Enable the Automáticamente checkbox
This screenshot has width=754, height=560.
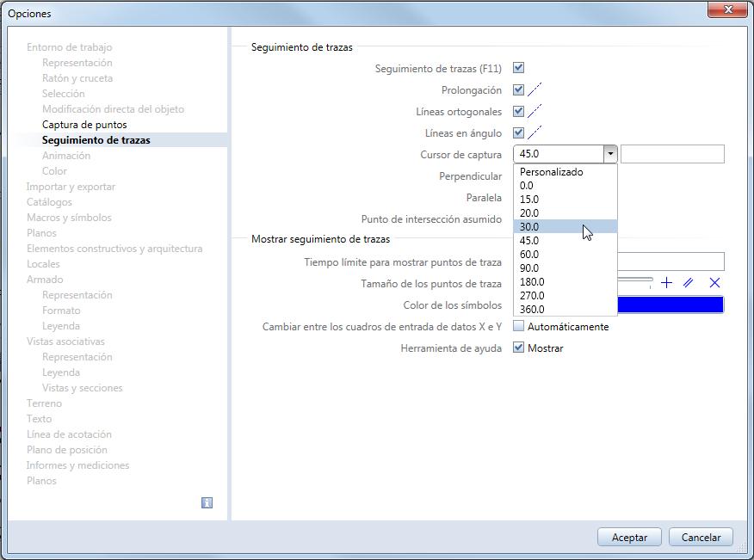coord(518,326)
